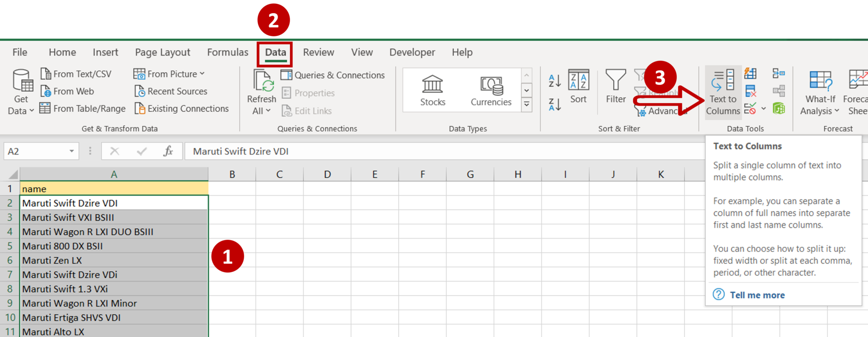
Task: Click the Refresh All icon
Action: (263, 81)
